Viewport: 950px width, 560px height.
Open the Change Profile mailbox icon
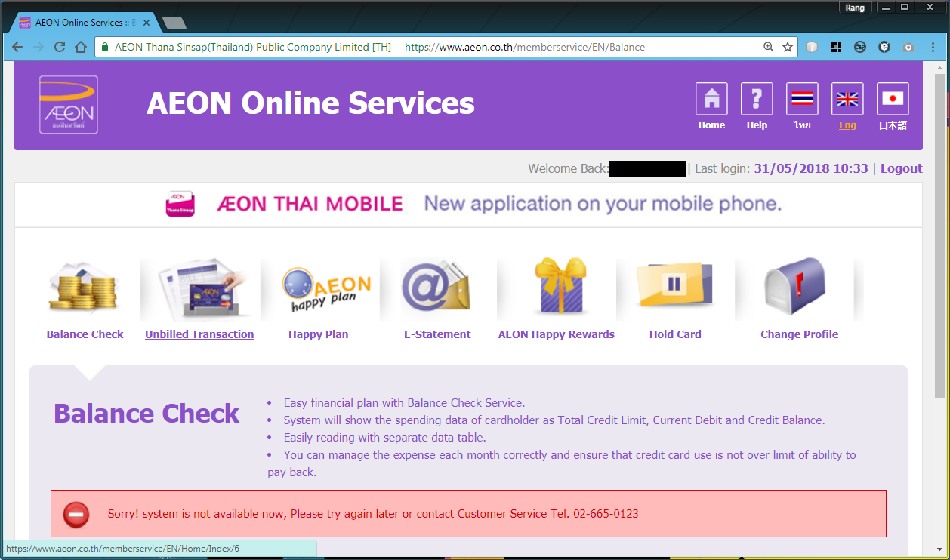tap(794, 287)
